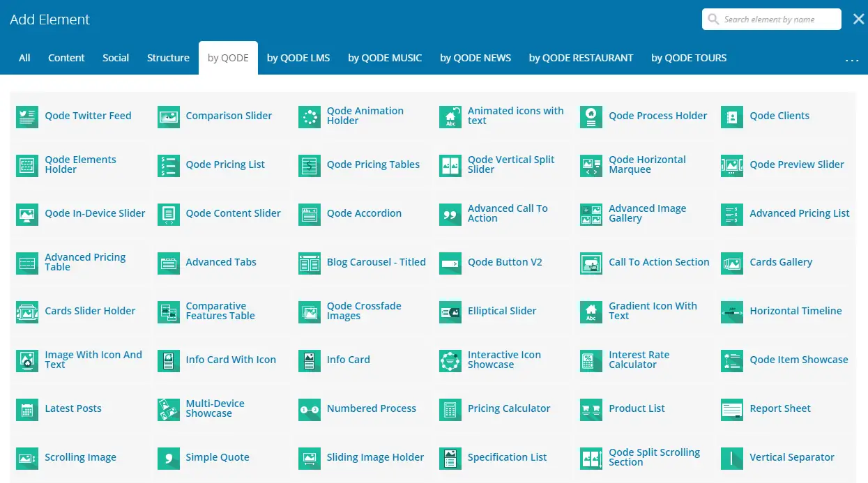The image size is (868, 483).
Task: Add the Qode Item Showcase element
Action: click(784, 360)
